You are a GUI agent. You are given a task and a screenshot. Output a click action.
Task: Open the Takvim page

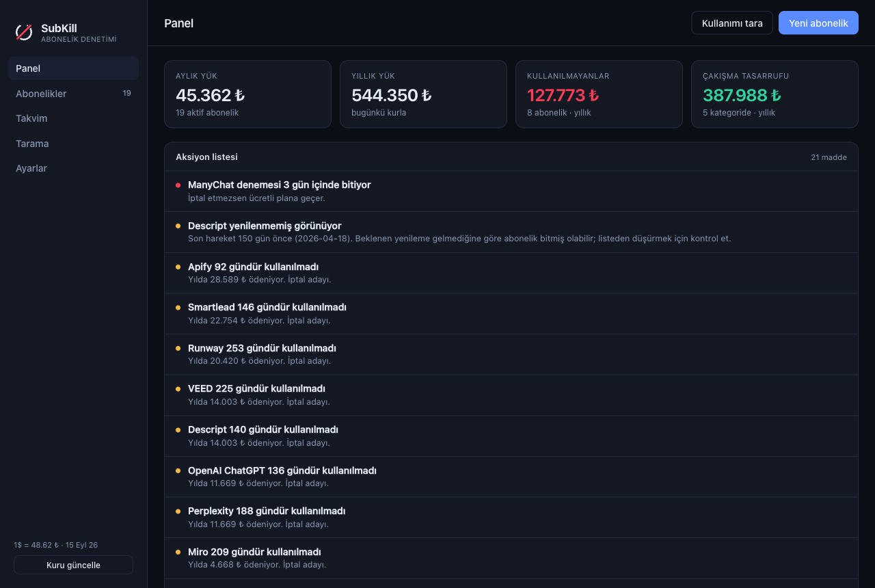(x=73, y=118)
